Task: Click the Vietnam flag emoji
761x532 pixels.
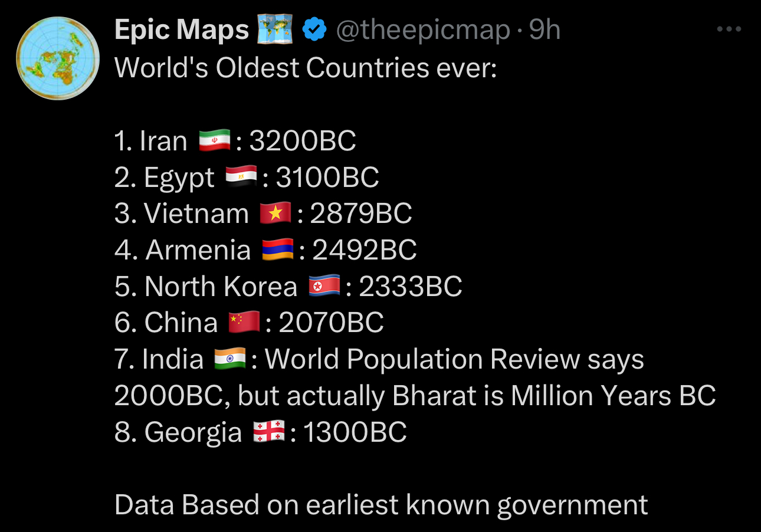Action: [x=275, y=214]
